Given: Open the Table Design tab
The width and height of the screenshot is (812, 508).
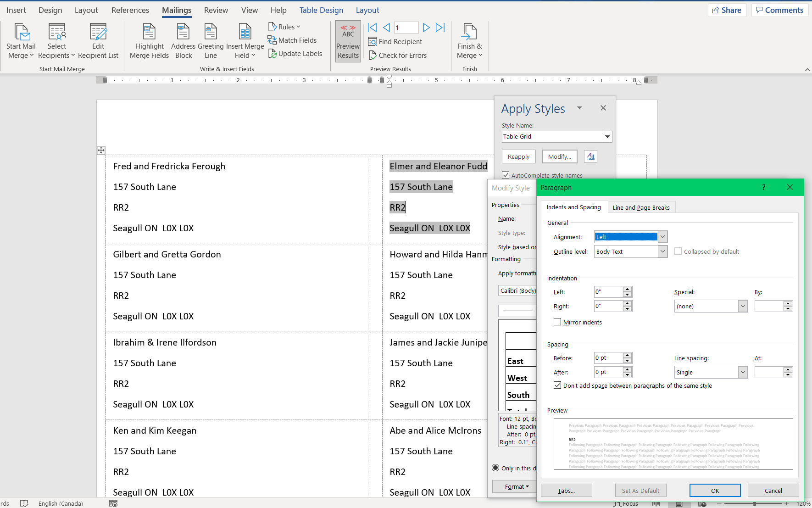Looking at the screenshot, I should click(x=321, y=10).
